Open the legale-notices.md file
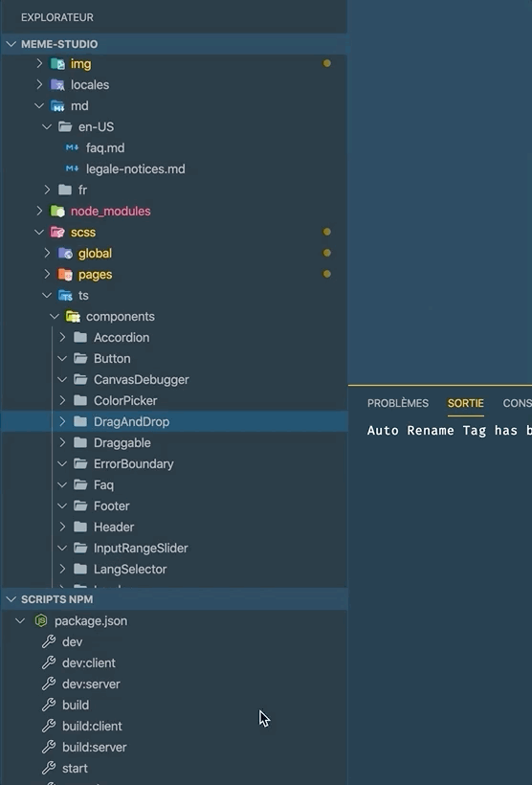The image size is (532, 785). point(136,168)
